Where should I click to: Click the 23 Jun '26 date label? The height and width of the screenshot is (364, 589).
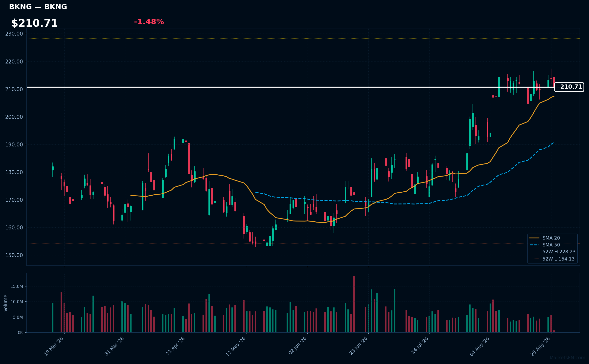(x=358, y=346)
